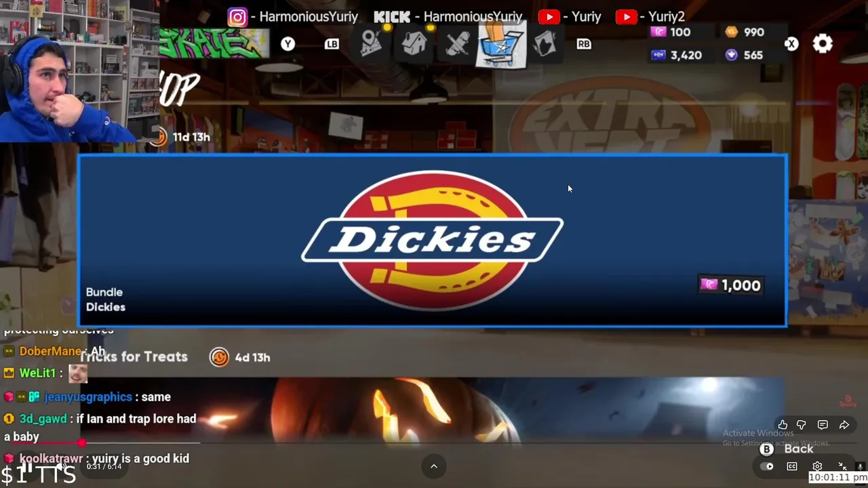Open the cards tab beside RB

pos(545,44)
